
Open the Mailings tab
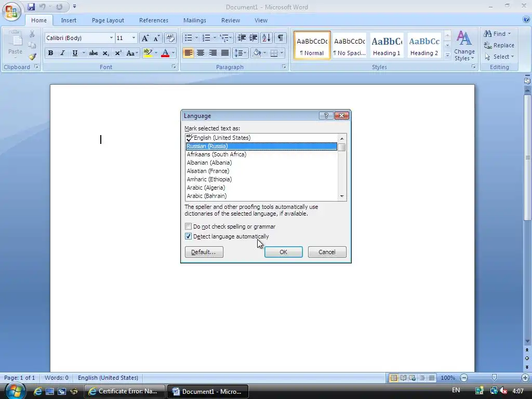(195, 20)
